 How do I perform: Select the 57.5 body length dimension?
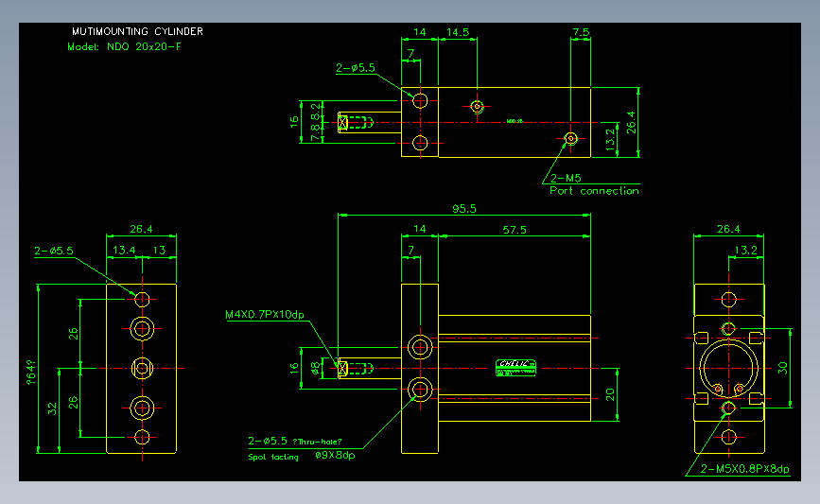point(515,230)
